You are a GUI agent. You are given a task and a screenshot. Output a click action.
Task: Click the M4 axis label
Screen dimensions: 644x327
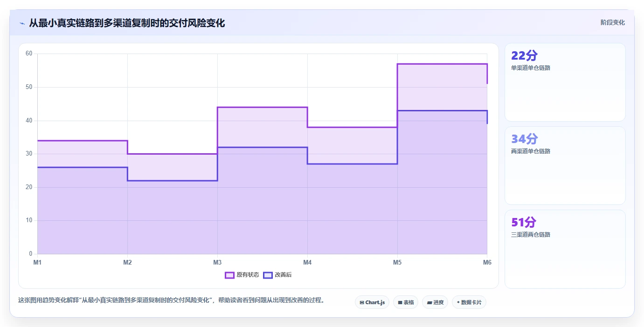[x=307, y=262]
